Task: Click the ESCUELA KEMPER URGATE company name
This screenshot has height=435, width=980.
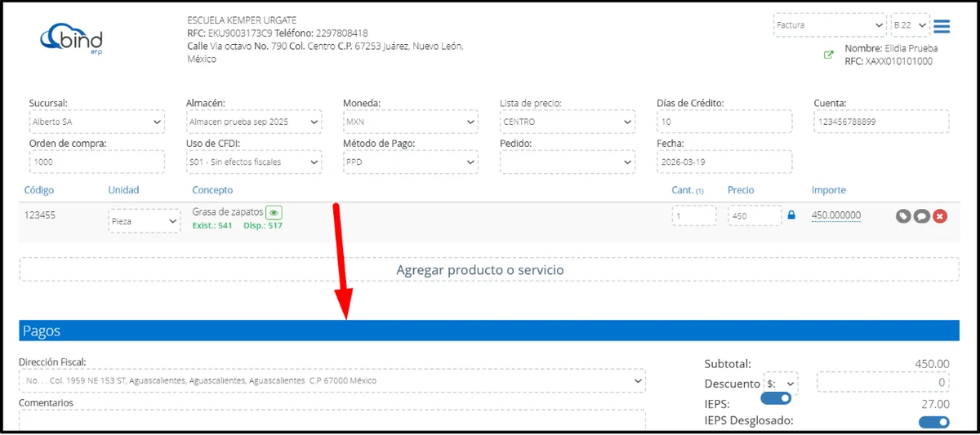Action: [x=242, y=20]
